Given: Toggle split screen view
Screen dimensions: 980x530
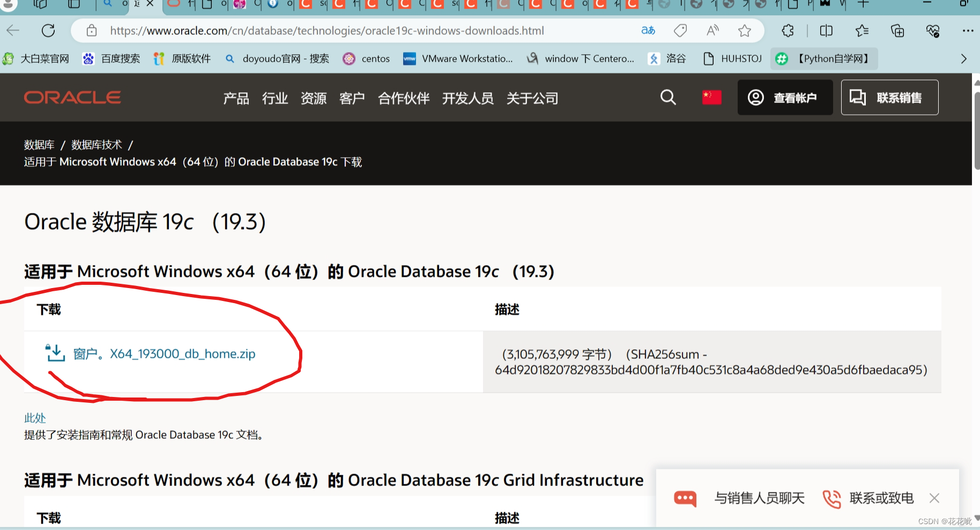Looking at the screenshot, I should [x=826, y=31].
